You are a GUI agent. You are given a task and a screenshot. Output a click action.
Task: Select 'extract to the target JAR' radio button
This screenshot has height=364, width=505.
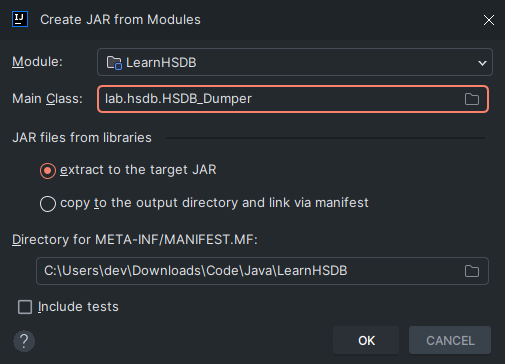coord(48,171)
